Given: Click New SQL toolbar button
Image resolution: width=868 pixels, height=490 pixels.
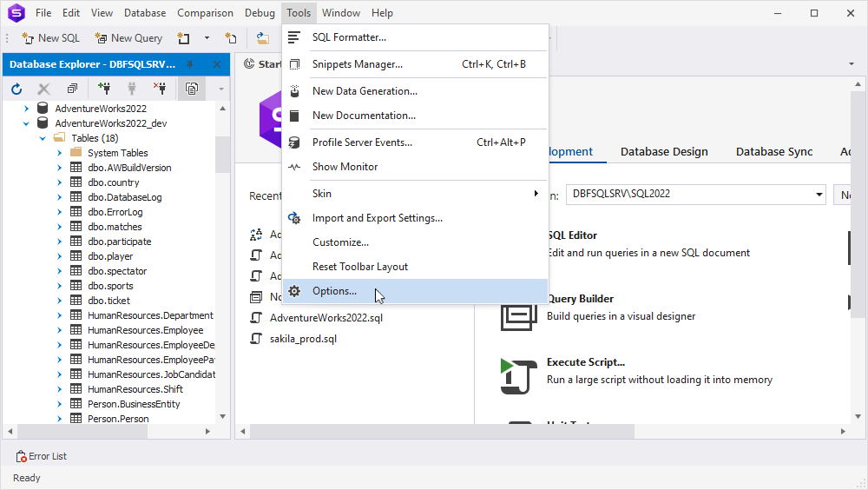Looking at the screenshot, I should coord(51,38).
